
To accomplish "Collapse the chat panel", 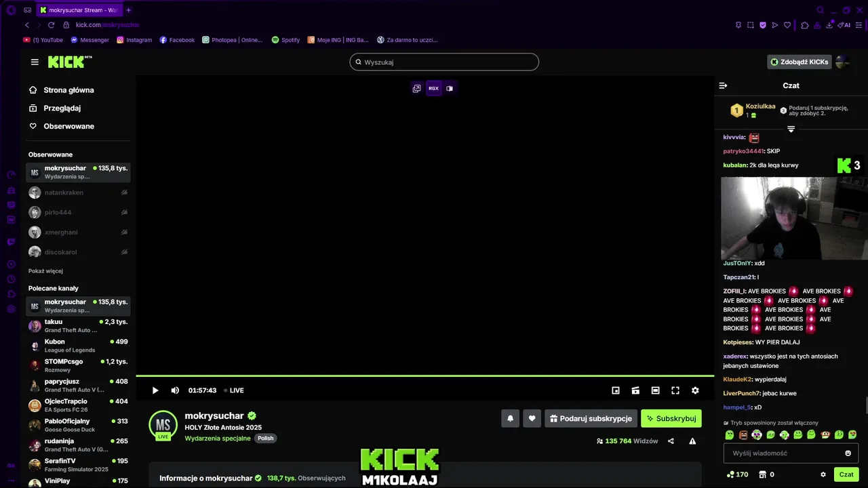I will 723,85.
